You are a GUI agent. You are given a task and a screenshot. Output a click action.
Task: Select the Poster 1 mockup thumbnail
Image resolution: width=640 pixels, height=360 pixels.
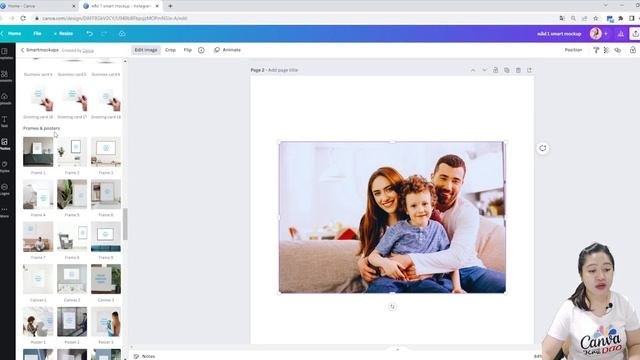[x=38, y=322]
